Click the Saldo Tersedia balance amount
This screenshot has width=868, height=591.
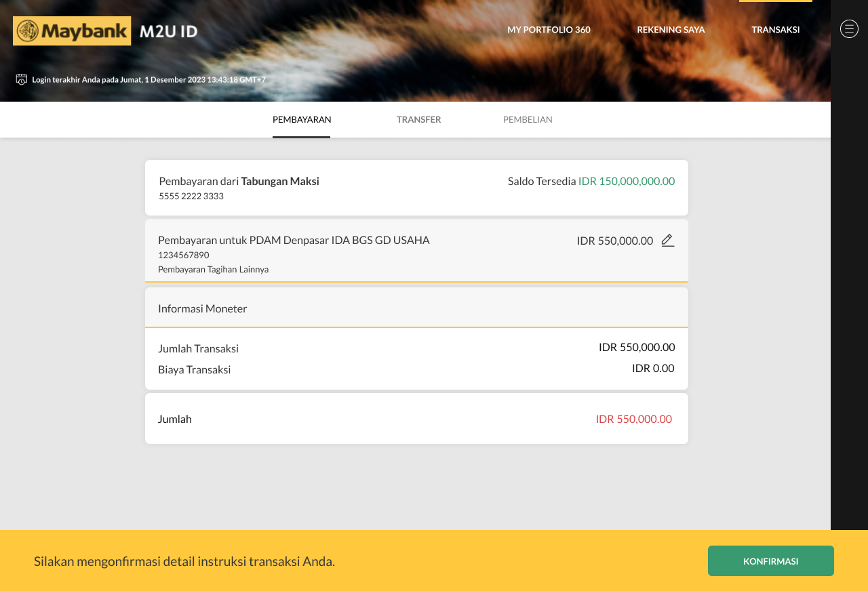tap(626, 181)
